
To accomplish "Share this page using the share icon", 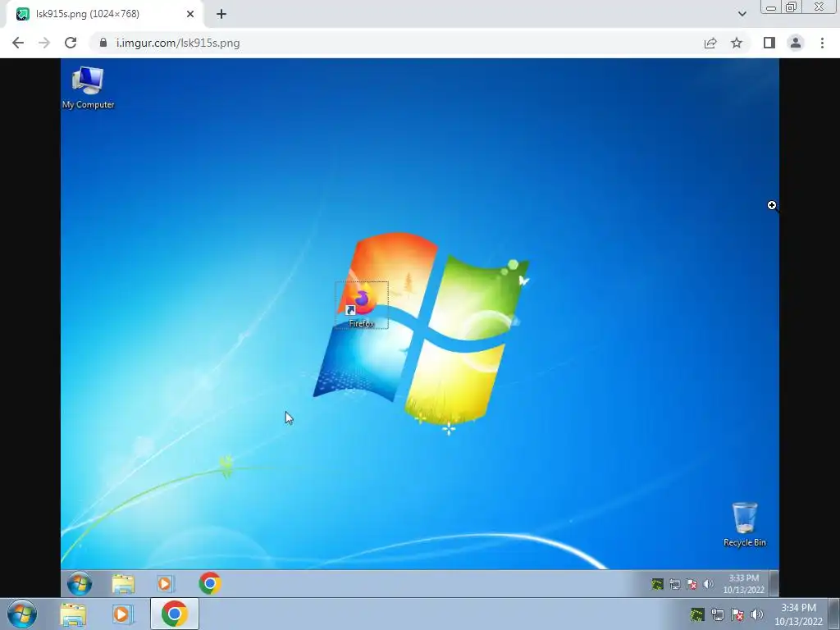I will [710, 43].
